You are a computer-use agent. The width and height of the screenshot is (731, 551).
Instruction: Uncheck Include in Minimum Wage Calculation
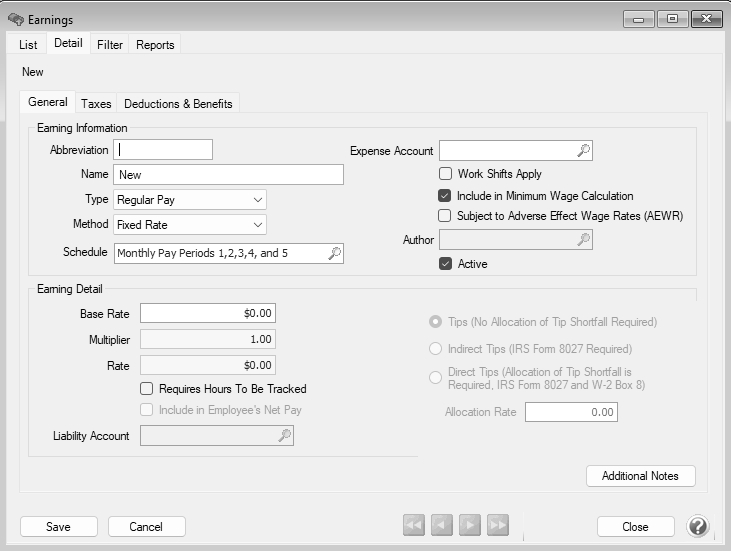click(445, 196)
